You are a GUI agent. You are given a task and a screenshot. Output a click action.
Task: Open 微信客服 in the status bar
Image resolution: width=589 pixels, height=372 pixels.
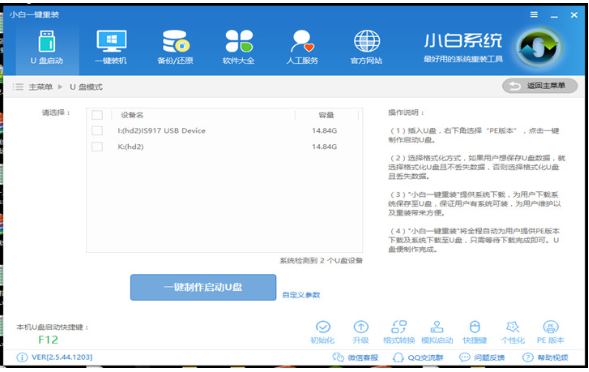click(355, 357)
